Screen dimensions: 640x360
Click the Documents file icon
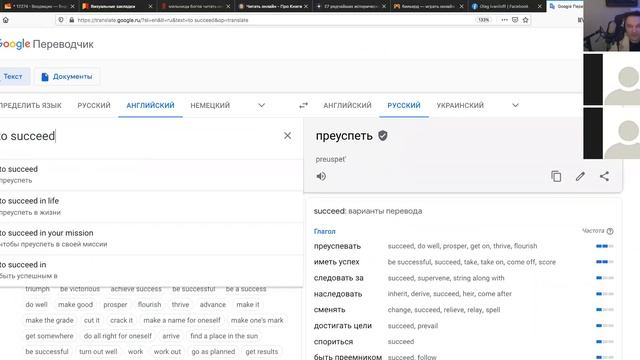point(45,77)
